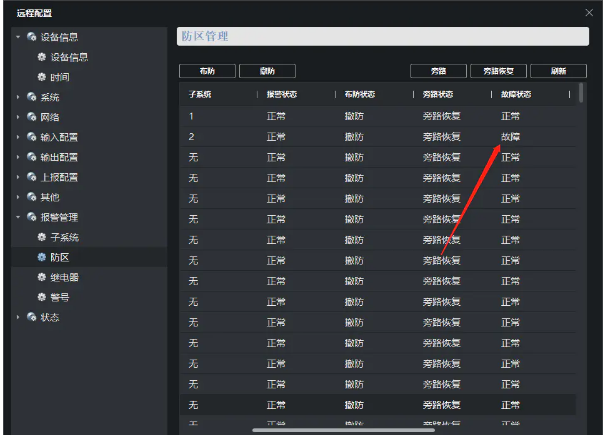This screenshot has width=604, height=435.
Task: Click the 状态 category icon
Action: click(32, 317)
